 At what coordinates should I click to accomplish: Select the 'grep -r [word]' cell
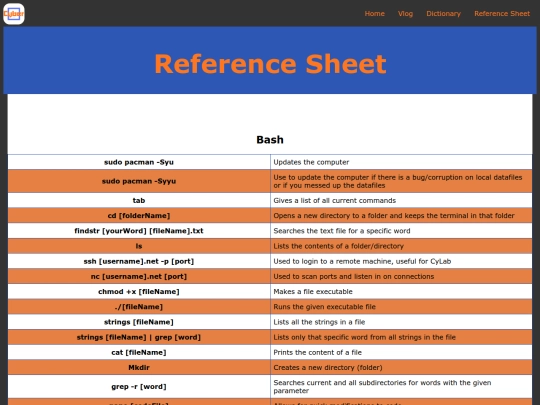[139, 387]
